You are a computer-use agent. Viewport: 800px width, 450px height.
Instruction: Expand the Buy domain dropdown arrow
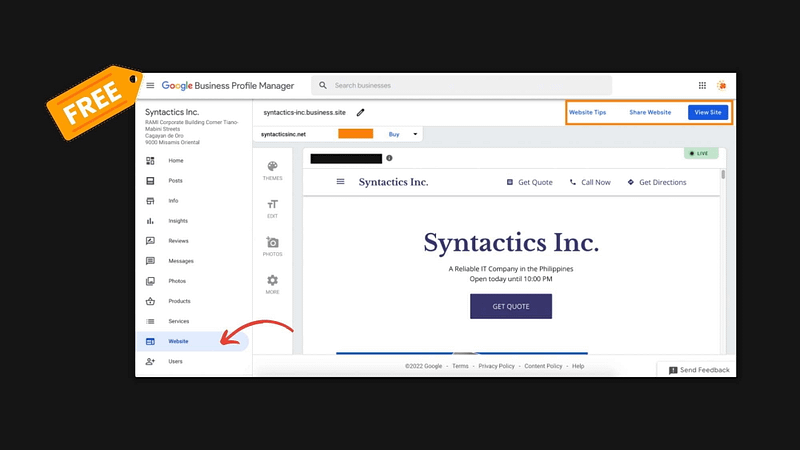pos(415,134)
